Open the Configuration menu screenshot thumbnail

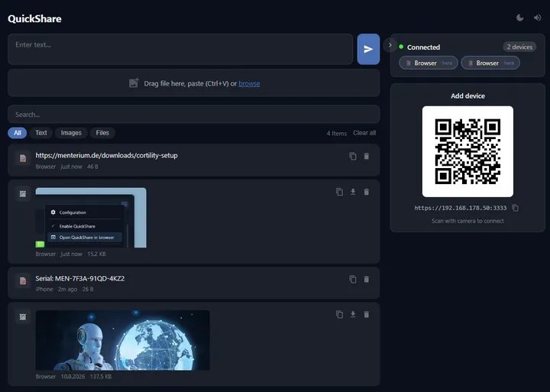pyautogui.click(x=91, y=218)
